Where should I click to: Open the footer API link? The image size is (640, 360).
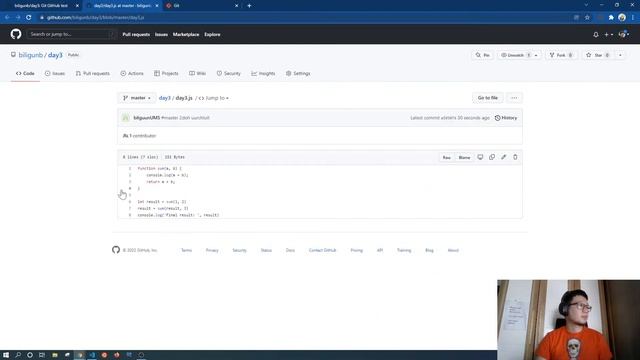(380, 250)
